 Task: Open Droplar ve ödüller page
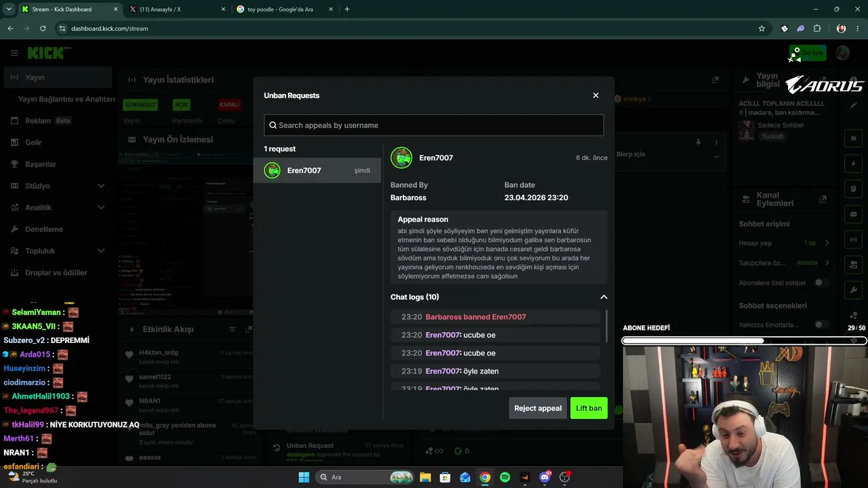click(x=58, y=272)
